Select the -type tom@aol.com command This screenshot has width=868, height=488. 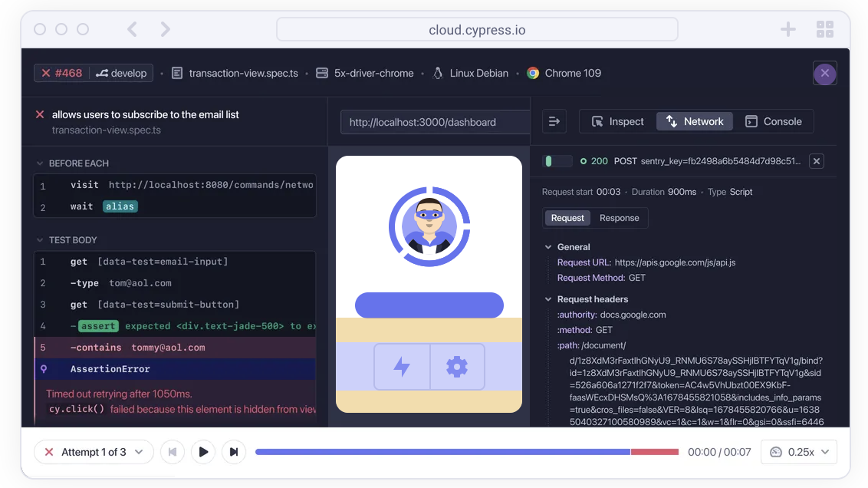(x=175, y=283)
